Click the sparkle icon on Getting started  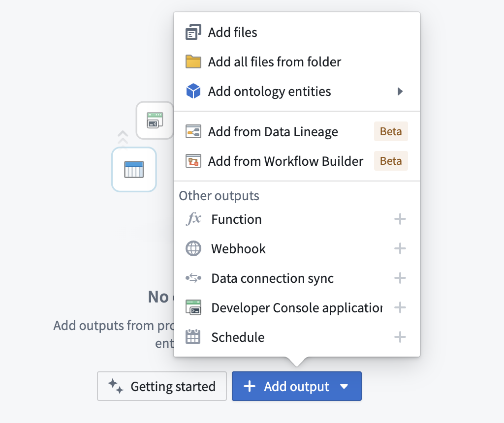(115, 386)
